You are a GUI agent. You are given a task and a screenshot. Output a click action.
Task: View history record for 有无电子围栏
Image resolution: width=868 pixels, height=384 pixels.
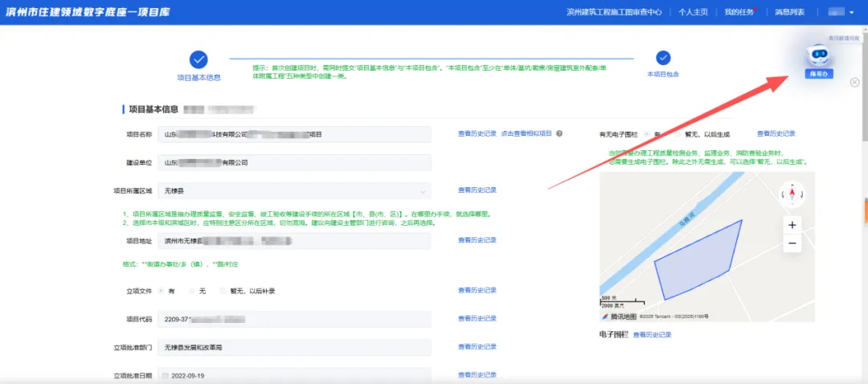(x=776, y=133)
